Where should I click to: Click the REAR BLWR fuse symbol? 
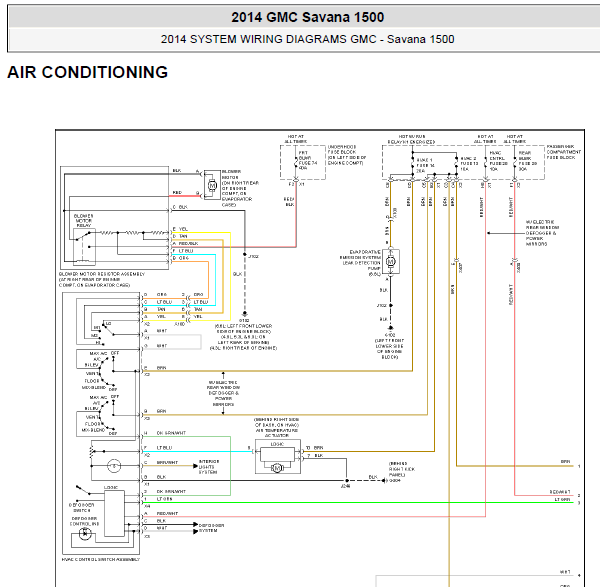click(515, 163)
